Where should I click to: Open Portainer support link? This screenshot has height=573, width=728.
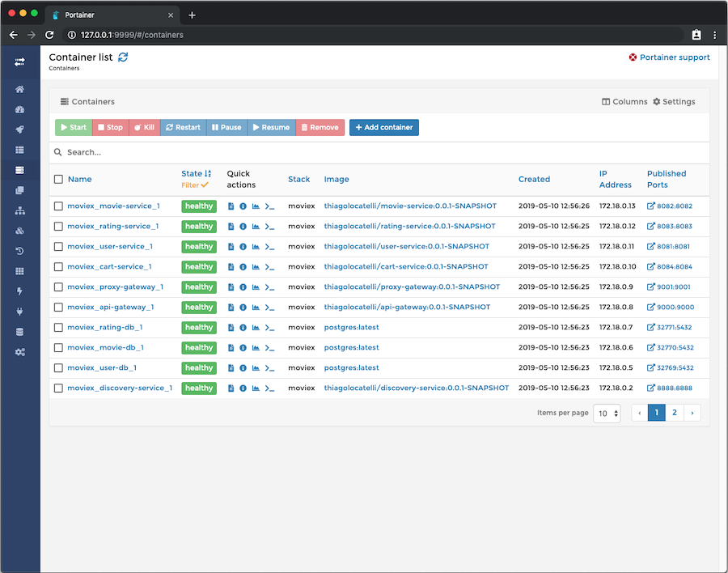click(670, 57)
